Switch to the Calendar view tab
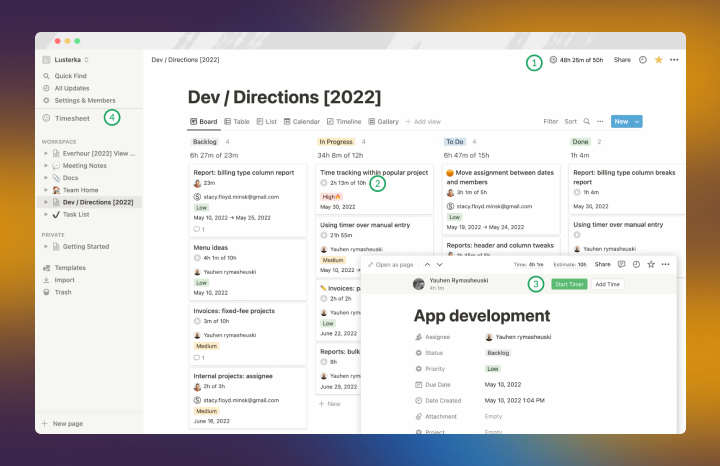 [301, 121]
